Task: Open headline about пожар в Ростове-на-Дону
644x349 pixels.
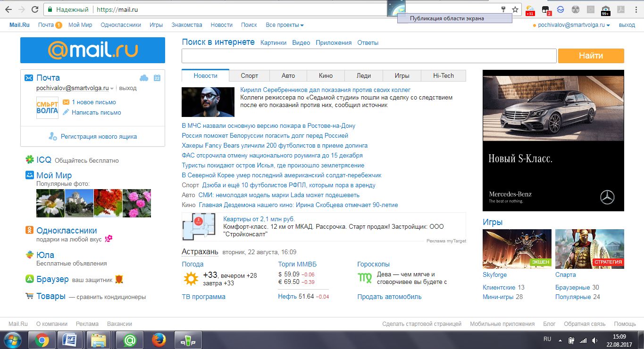Action: tap(268, 126)
